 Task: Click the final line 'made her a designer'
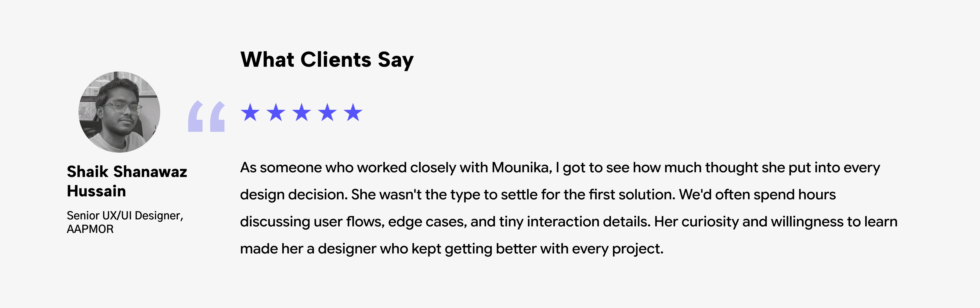[452, 249]
